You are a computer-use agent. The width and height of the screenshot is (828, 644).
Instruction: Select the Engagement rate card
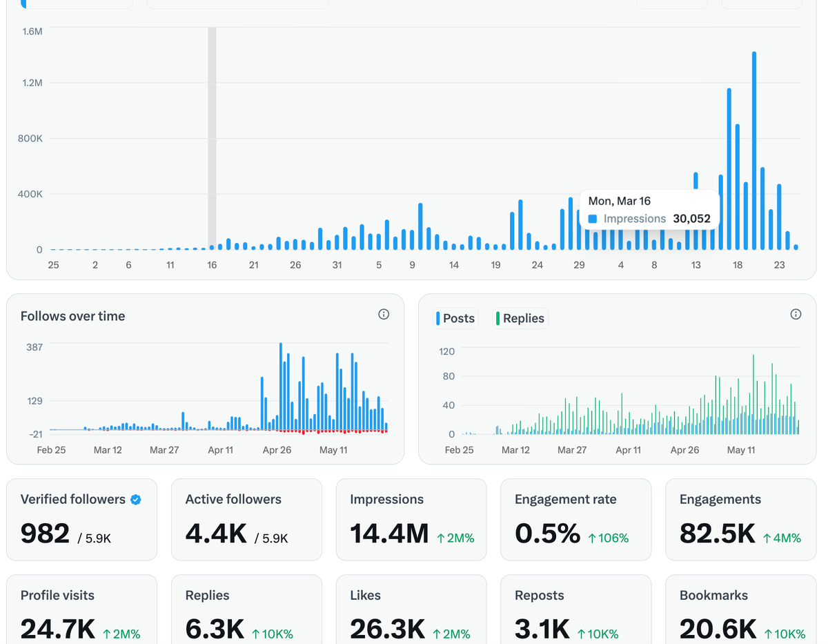coord(576,520)
